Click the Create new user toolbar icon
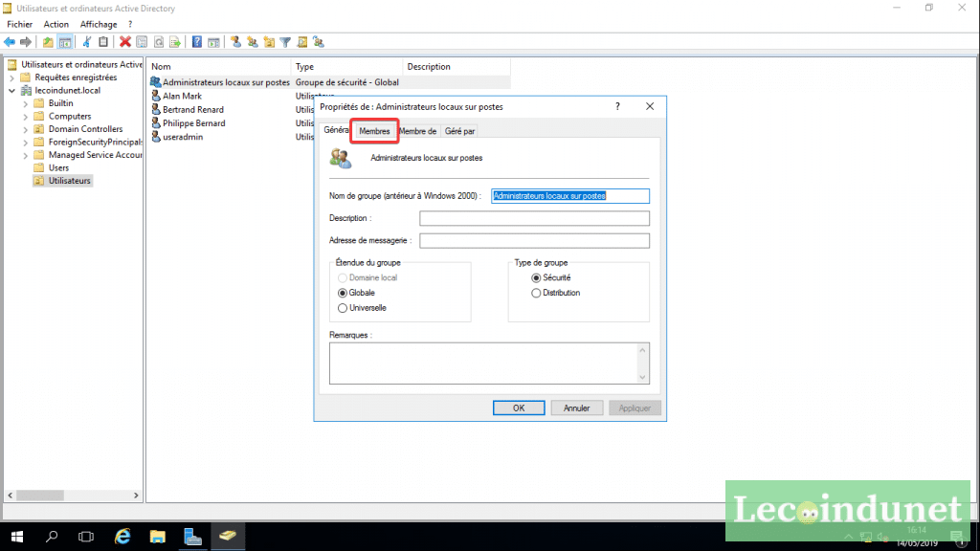This screenshot has width=980, height=551. pos(235,42)
